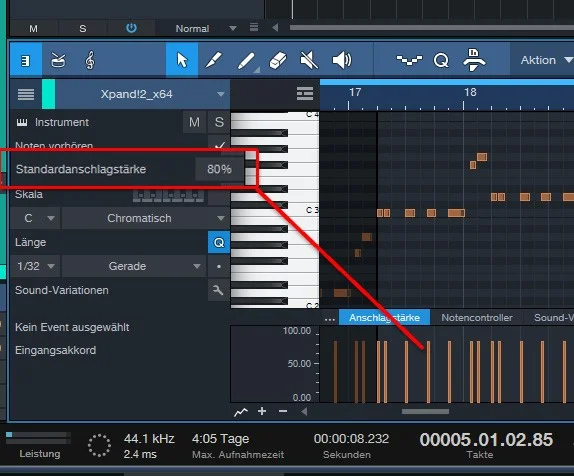Select the Split knife tool

click(213, 60)
